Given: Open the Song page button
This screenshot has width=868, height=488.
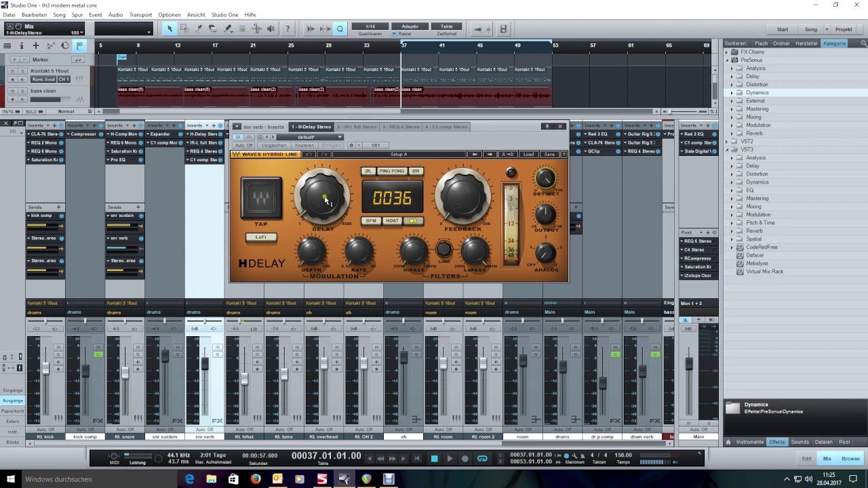Looking at the screenshot, I should [x=812, y=29].
